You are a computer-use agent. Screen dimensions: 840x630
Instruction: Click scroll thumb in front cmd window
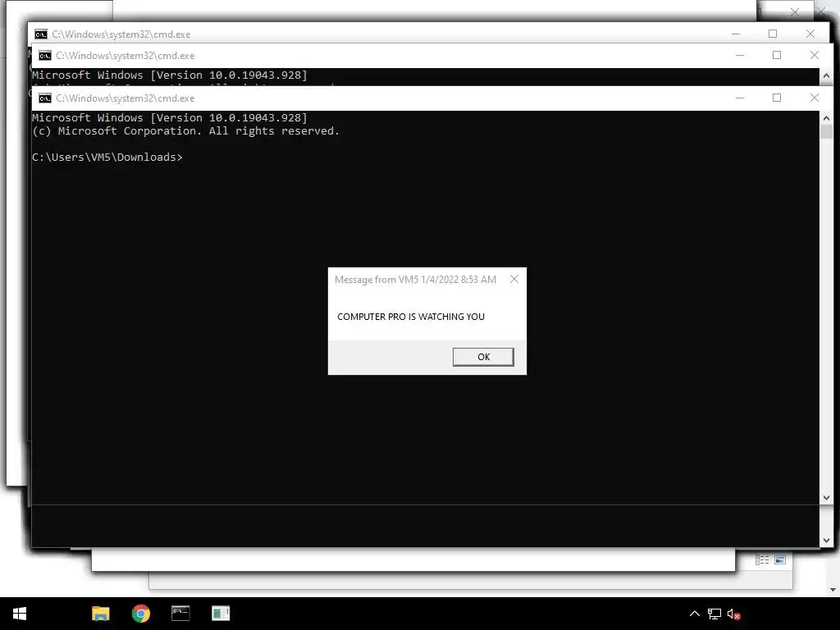pos(826,131)
